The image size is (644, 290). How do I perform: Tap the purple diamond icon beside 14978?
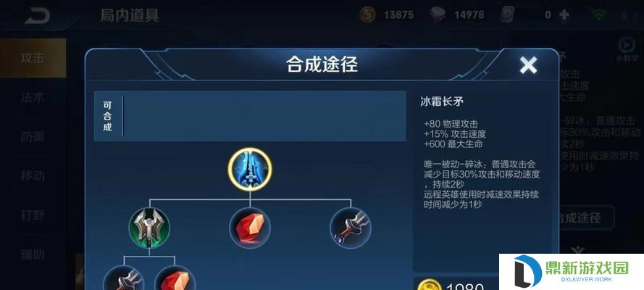pos(438,15)
